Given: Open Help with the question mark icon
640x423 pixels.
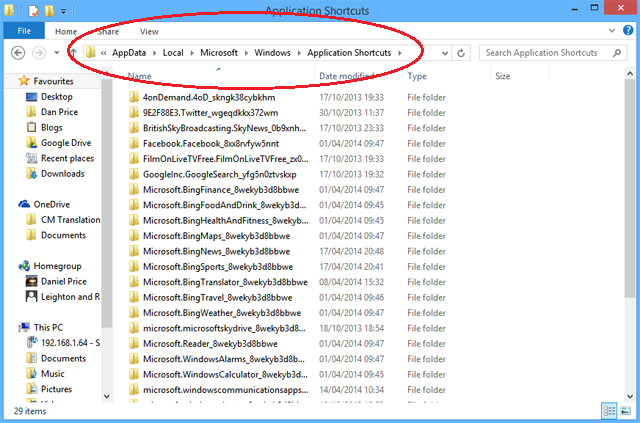Looking at the screenshot, I should point(628,30).
